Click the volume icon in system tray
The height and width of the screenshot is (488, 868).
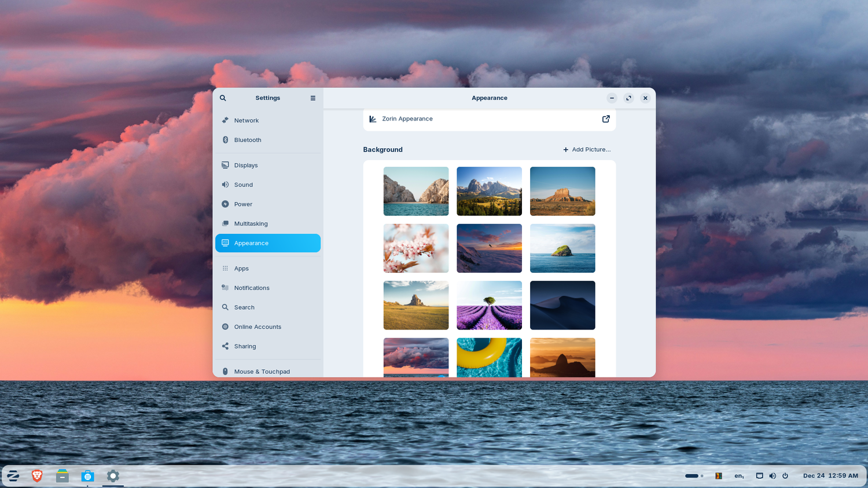773,476
